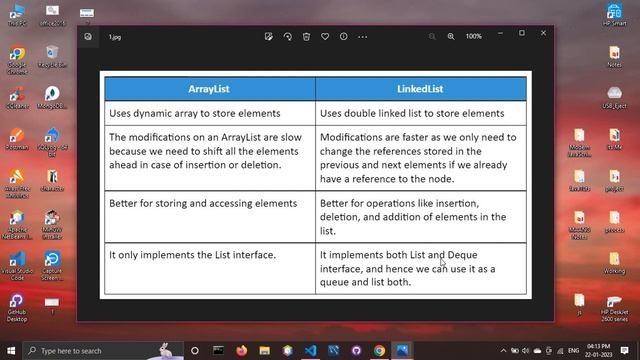Click the Photos gallery icon beside 1.jpg
Image resolution: width=640 pixels, height=360 pixels.
(x=88, y=37)
